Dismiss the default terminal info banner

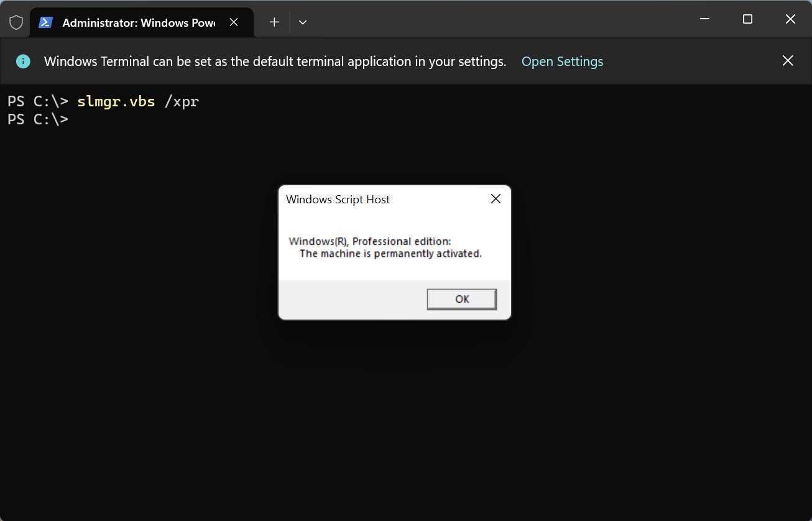tap(788, 61)
